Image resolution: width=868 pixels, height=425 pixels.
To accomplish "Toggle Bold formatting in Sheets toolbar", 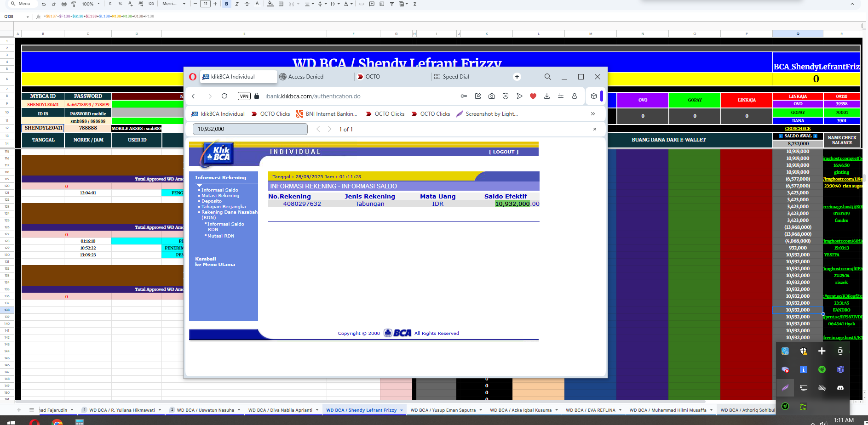I will (x=227, y=4).
